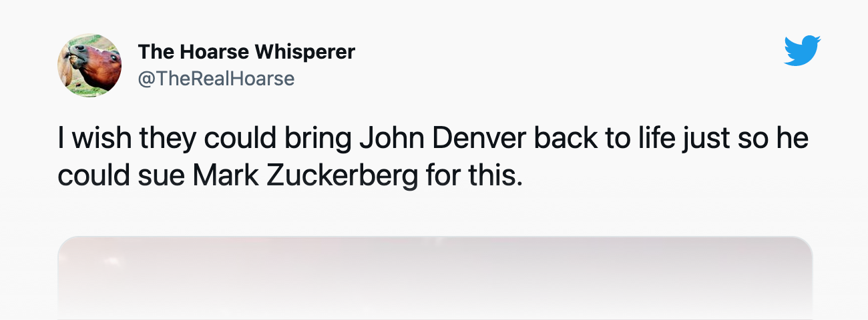868x320 pixels.
Task: Click the top-right corner of the media card
Action: tap(805, 243)
